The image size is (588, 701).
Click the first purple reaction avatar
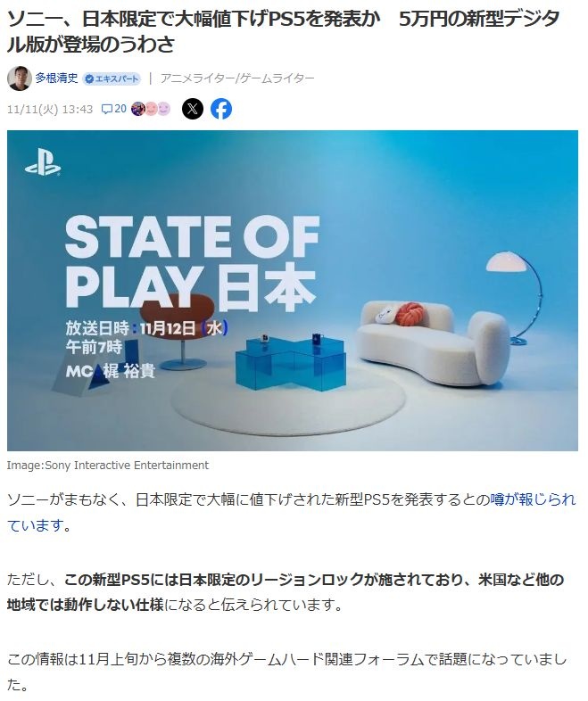(138, 109)
